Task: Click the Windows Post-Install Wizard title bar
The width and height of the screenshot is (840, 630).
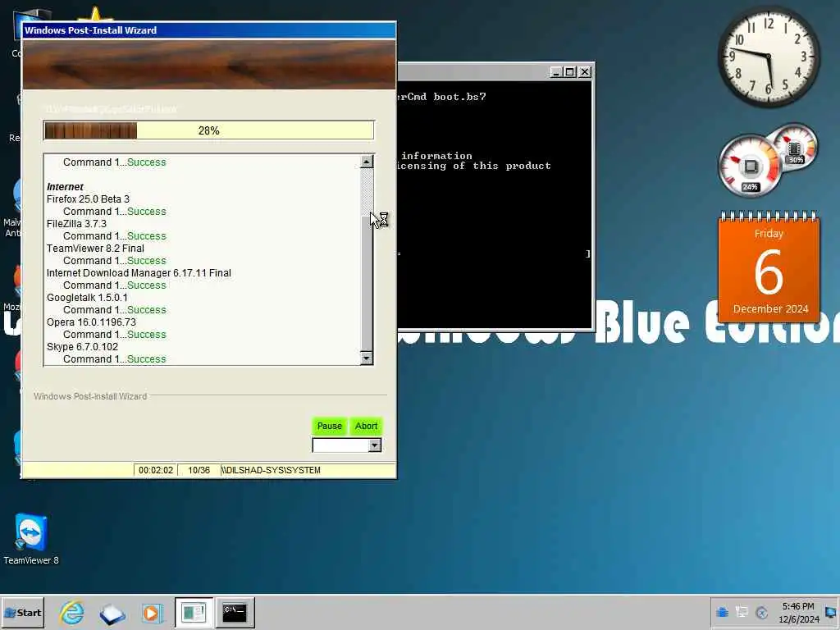Action: click(x=209, y=30)
